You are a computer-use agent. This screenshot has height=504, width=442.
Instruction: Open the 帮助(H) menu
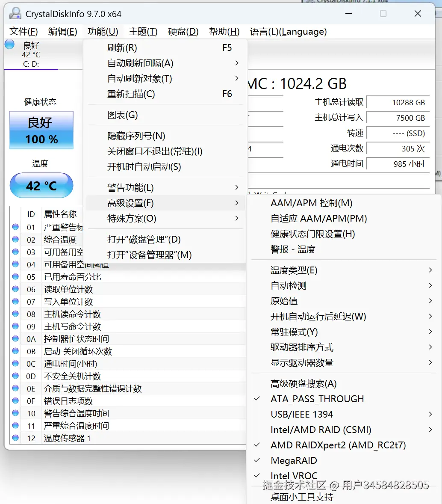point(224,32)
